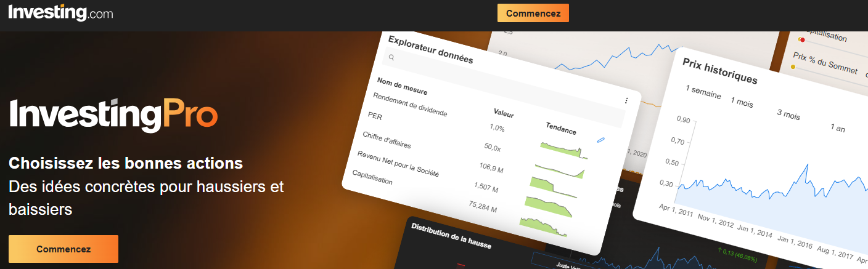Click the Explorateur données search field
The image size is (868, 269).
[504, 87]
